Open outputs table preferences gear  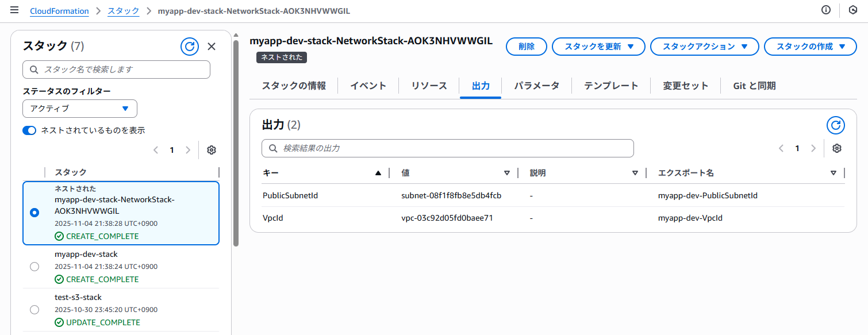click(837, 148)
